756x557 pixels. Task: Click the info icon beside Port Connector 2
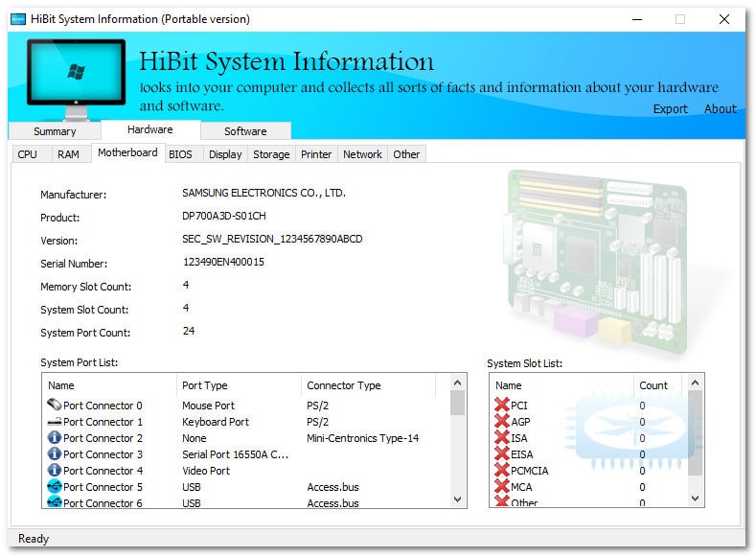tap(54, 437)
